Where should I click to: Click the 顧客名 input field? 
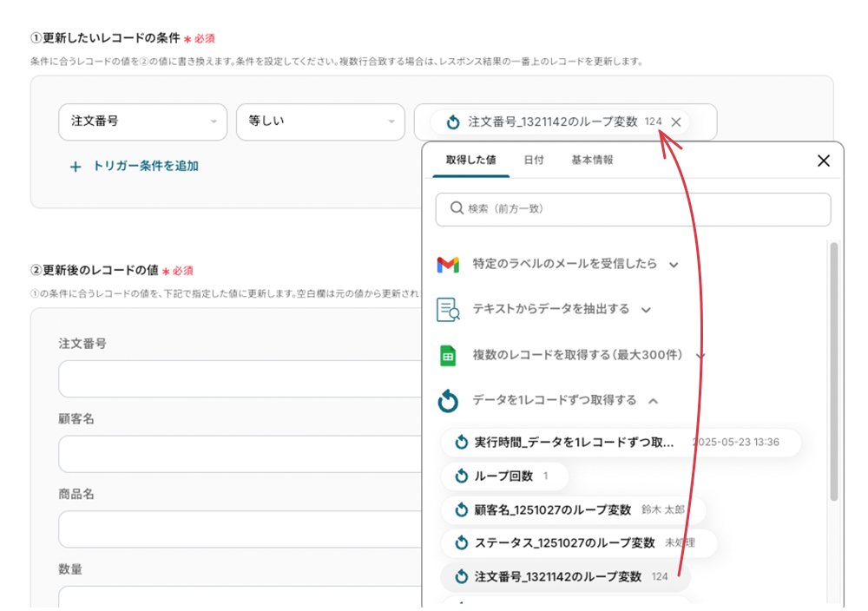coord(239,454)
